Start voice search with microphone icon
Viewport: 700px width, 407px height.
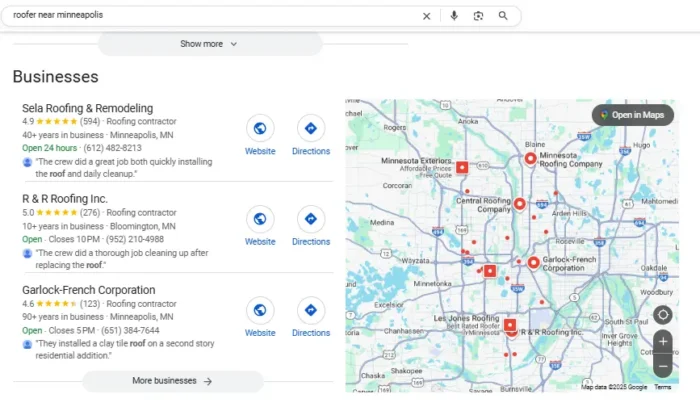454,16
